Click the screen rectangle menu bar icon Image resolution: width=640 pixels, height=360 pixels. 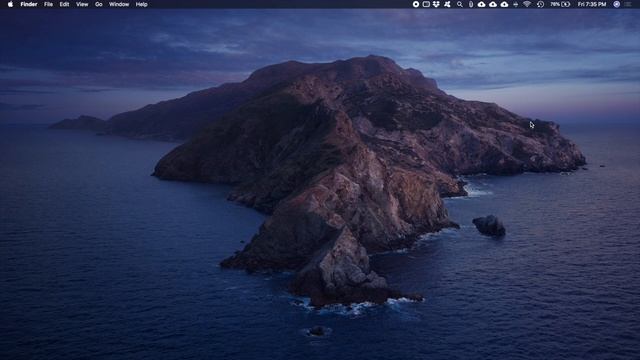tap(426, 4)
